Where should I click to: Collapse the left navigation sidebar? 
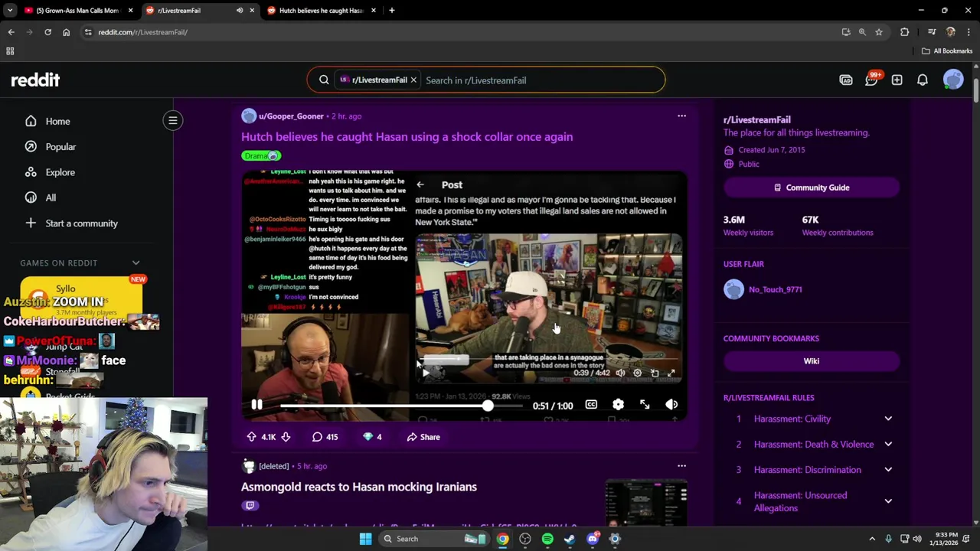point(173,120)
